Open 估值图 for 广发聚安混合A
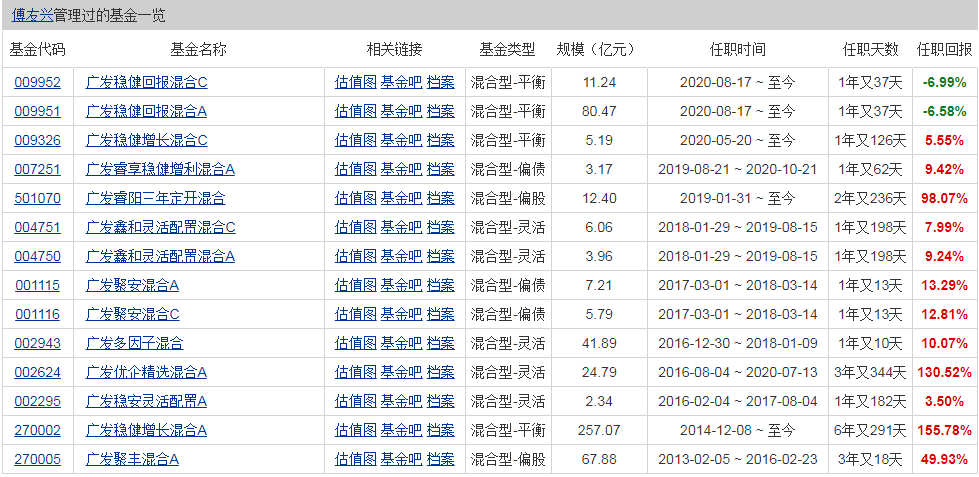 (355, 285)
